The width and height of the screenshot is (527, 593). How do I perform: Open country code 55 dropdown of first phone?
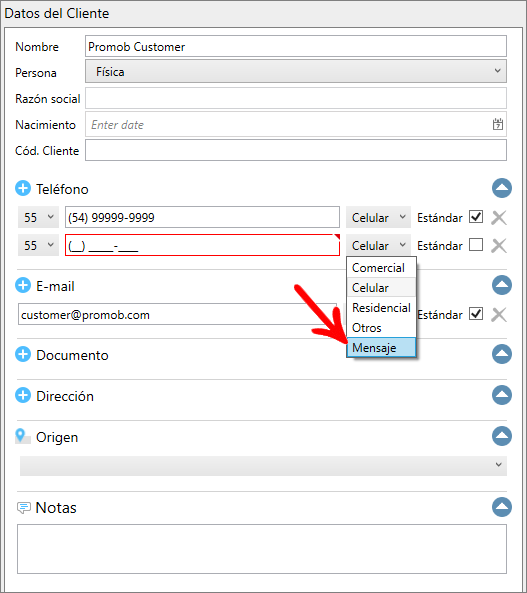[x=38, y=217]
